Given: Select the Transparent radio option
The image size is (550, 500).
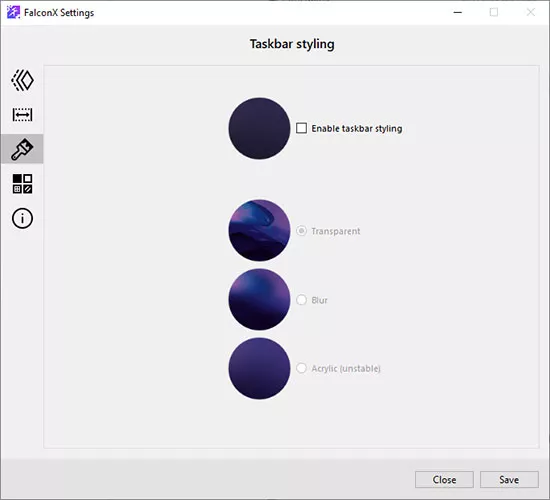Looking at the screenshot, I should (301, 231).
